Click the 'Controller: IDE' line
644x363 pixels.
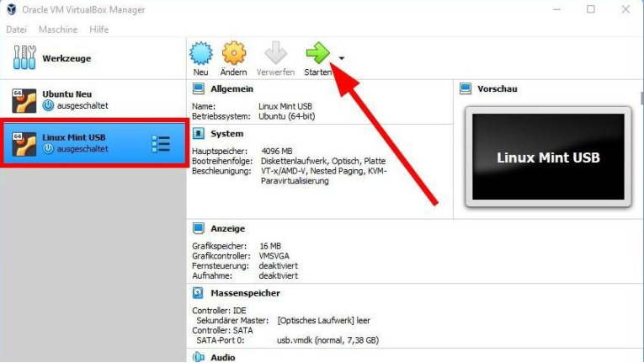[219, 311]
